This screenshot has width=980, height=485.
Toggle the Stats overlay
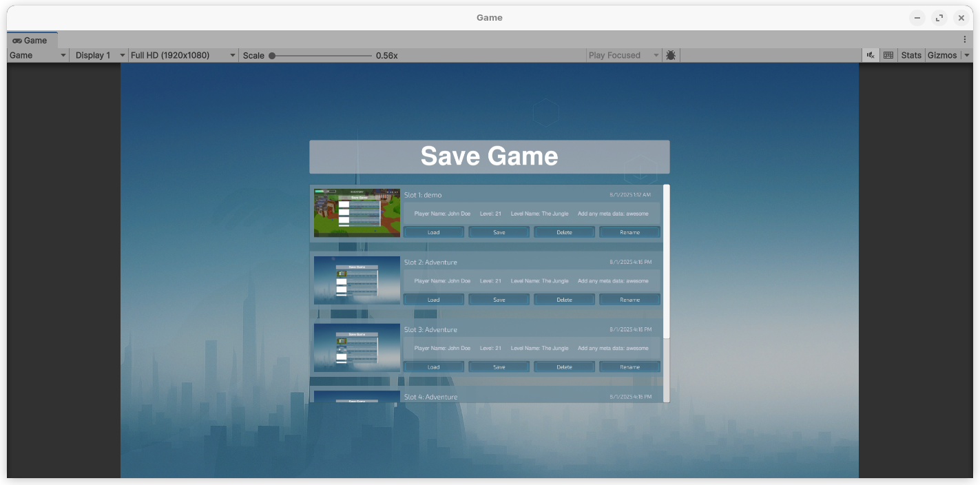tap(911, 55)
